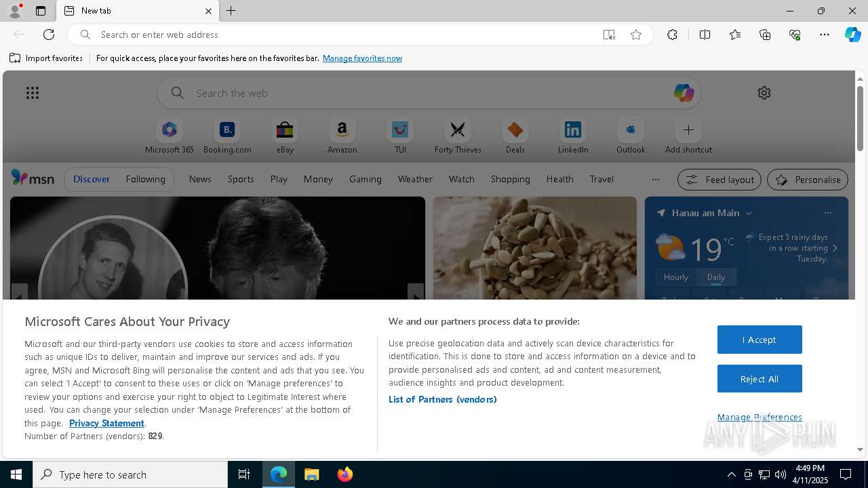Viewport: 868px width, 488px height.
Task: Open File Explorer from taskbar
Action: 312,474
